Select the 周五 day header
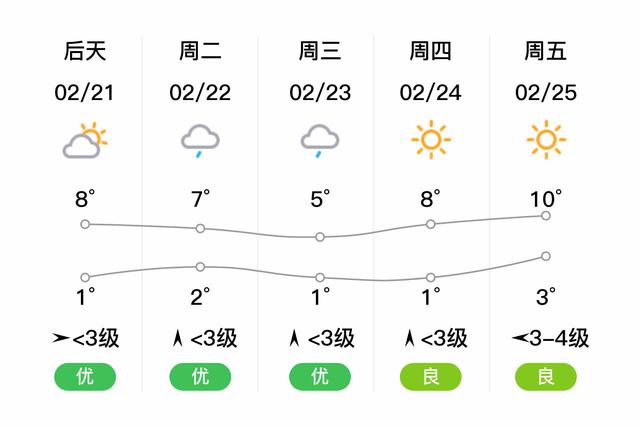 point(546,51)
